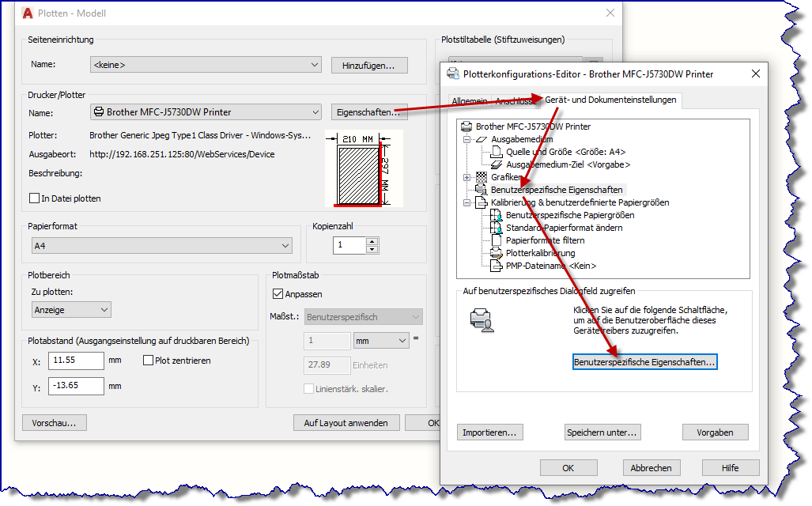Collapse the Ausgabemedium tree node
The image size is (812, 506).
pos(466,139)
